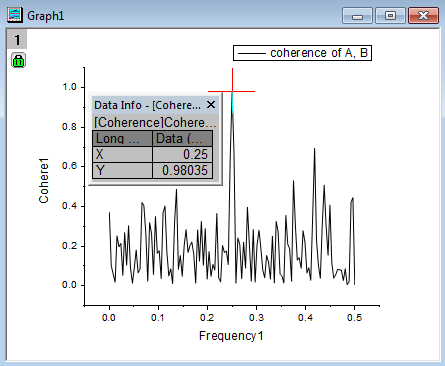Select the Frequency1 axis title
The width and height of the screenshot is (445, 366).
(x=231, y=336)
